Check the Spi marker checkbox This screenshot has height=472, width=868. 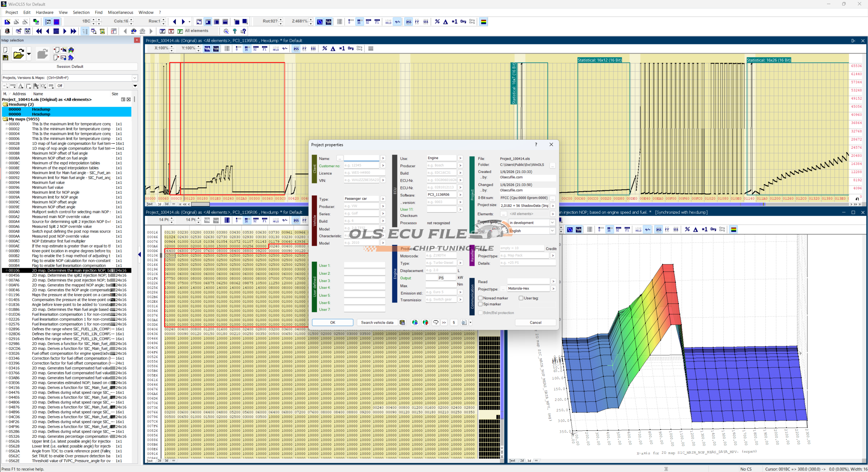click(480, 304)
